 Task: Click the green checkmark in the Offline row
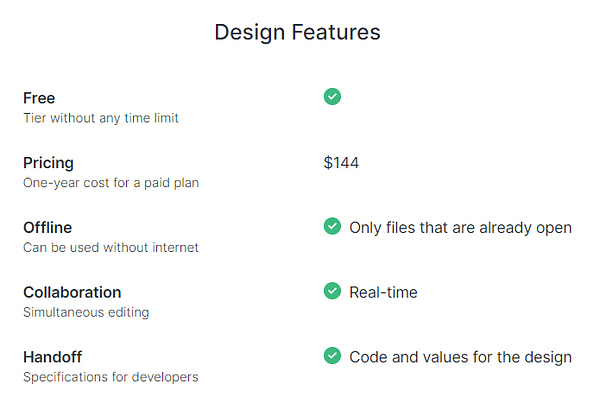333,227
